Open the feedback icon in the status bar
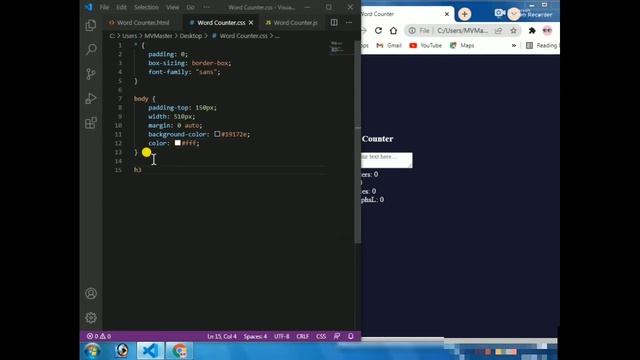Viewport: 640px width, 360px height. click(337, 336)
